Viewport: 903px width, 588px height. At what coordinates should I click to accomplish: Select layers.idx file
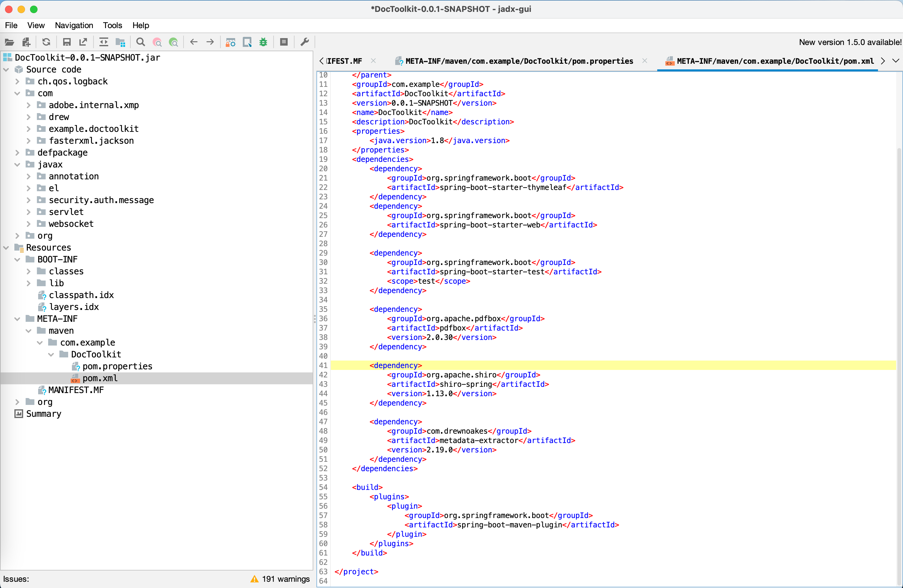point(74,307)
